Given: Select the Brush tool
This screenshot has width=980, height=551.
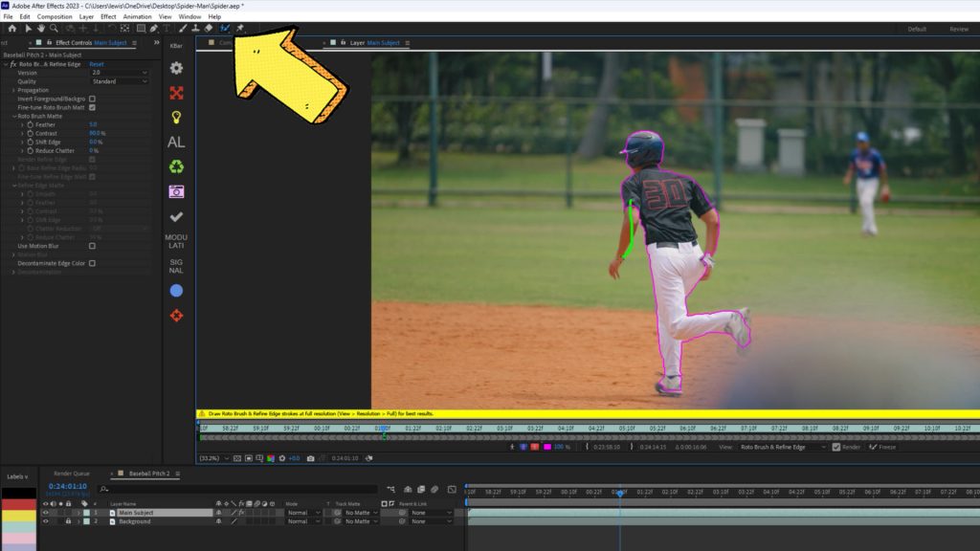Looking at the screenshot, I should click(183, 29).
